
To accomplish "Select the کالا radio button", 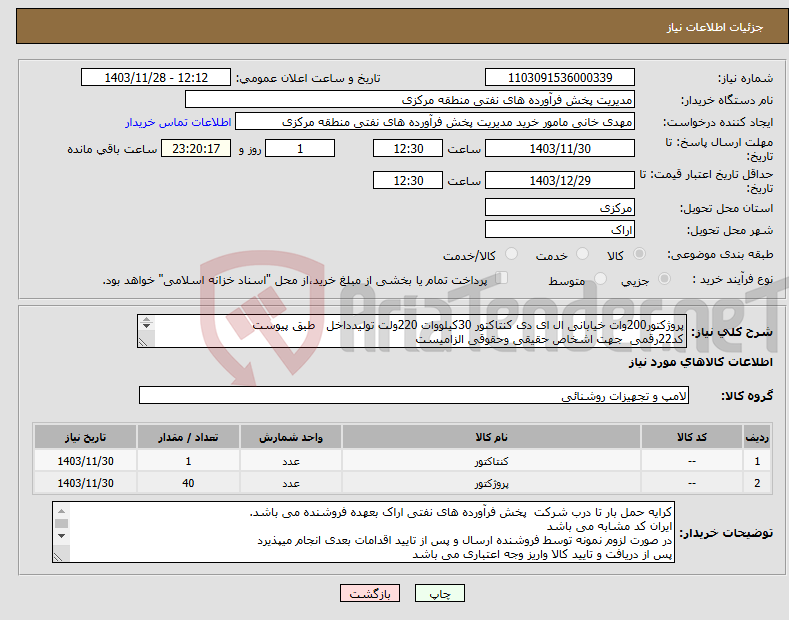I will [x=639, y=254].
